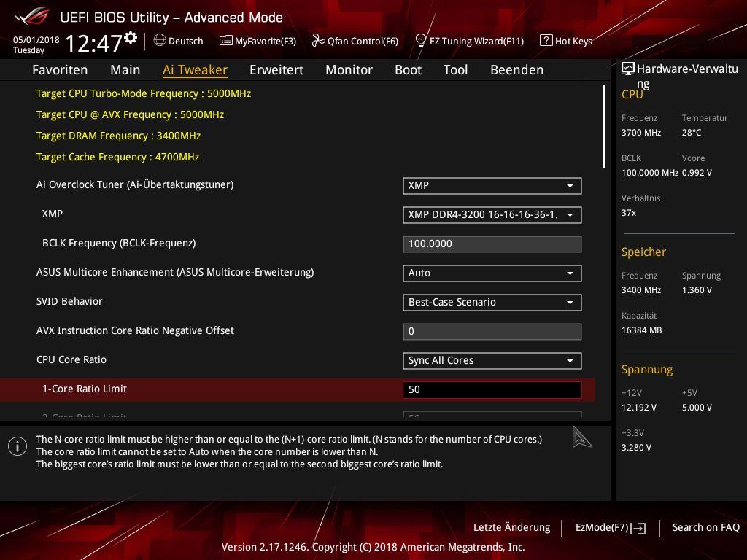Click the settings list vertical scrollbar
747x560 pixels.
coord(604,126)
